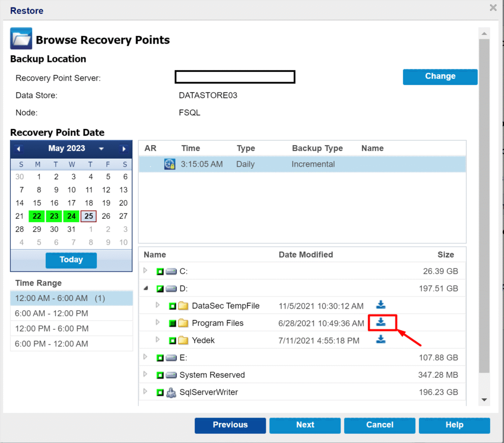Click the vertical scrollbar down arrow
The image size is (504, 443).
tap(484, 400)
